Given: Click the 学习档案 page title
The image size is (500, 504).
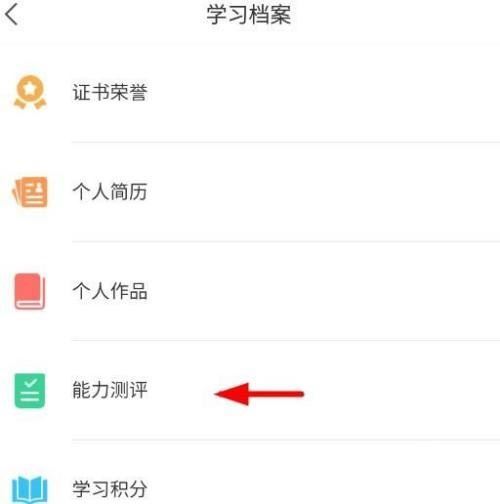Looking at the screenshot, I should [x=249, y=15].
